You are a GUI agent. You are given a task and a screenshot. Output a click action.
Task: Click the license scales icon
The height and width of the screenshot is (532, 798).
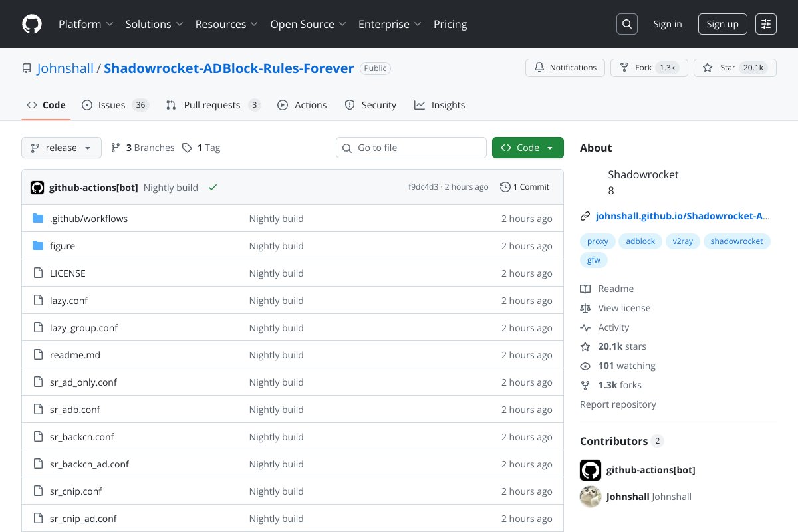(585, 308)
